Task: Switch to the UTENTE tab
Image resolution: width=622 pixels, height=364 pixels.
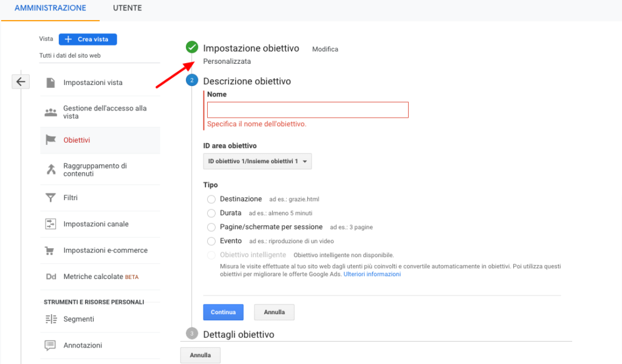Action: [128, 8]
